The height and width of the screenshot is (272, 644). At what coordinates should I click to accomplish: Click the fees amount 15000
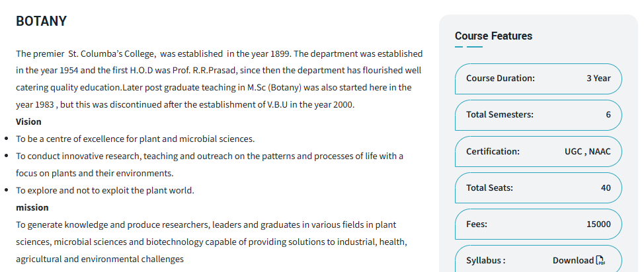(x=598, y=224)
